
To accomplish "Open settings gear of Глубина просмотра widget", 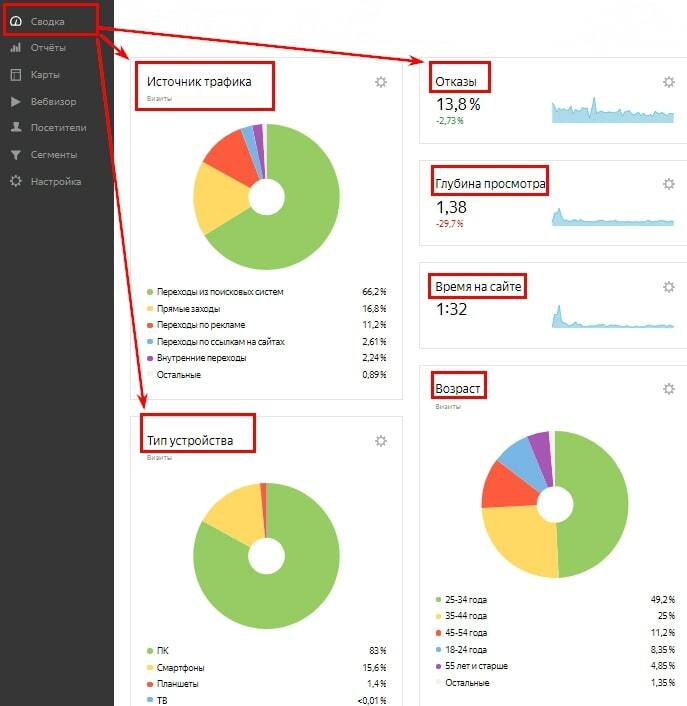I will click(x=669, y=184).
